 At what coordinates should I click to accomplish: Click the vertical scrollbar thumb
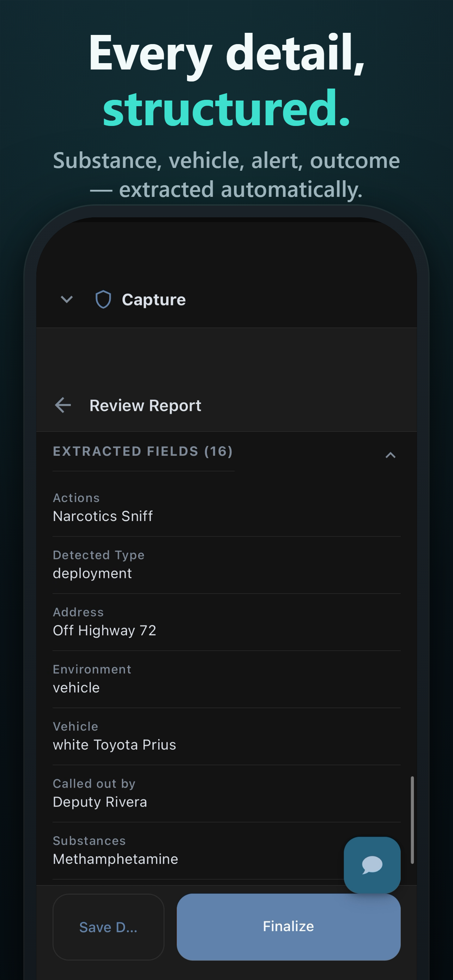click(412, 819)
